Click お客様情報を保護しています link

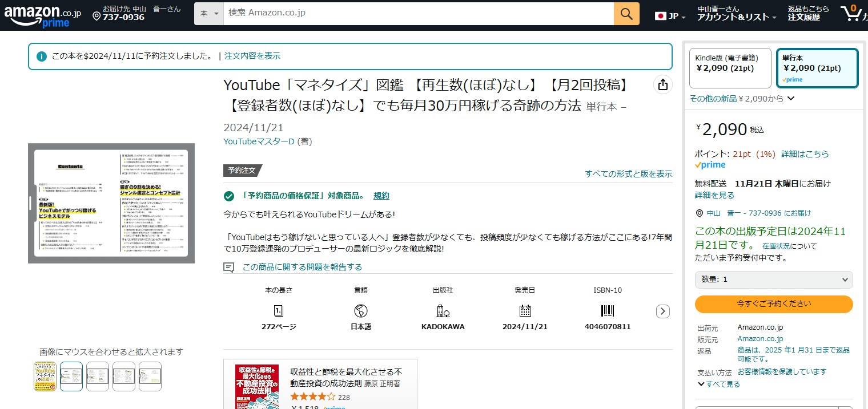pyautogui.click(x=782, y=372)
